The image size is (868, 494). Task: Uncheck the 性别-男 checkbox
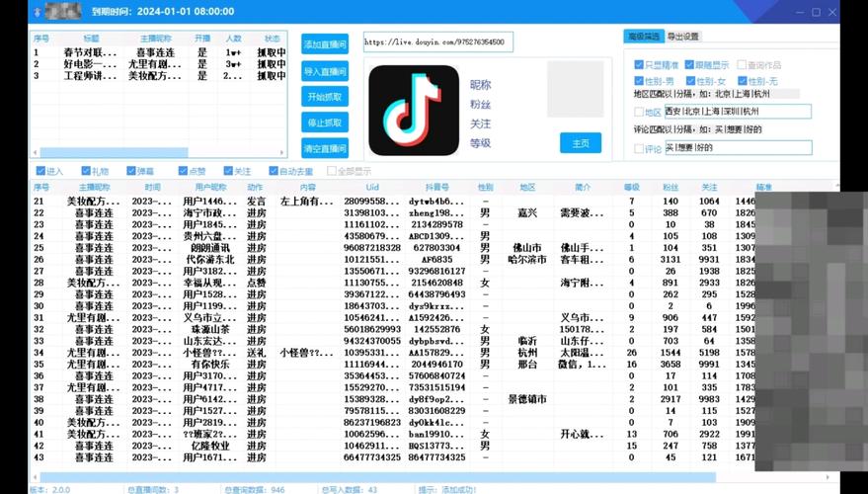(639, 81)
